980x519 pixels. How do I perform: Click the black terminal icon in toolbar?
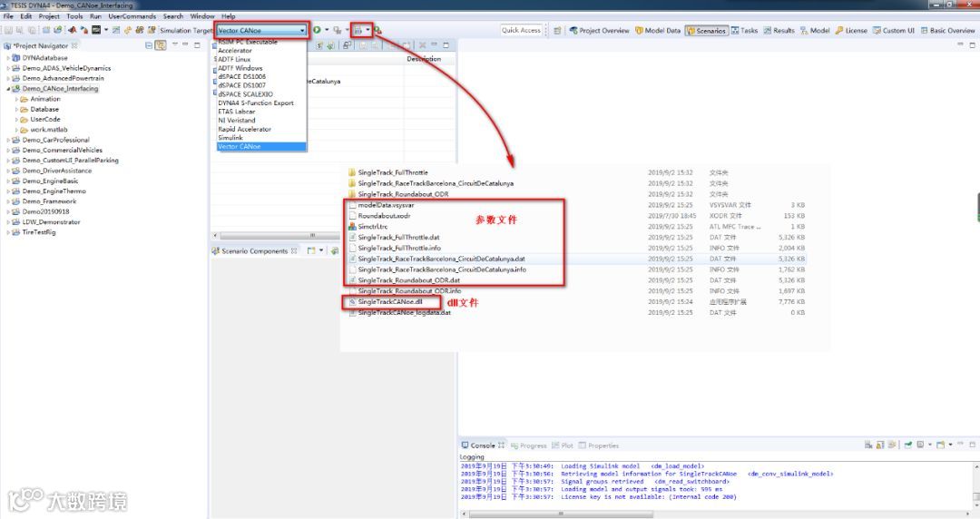(x=96, y=30)
